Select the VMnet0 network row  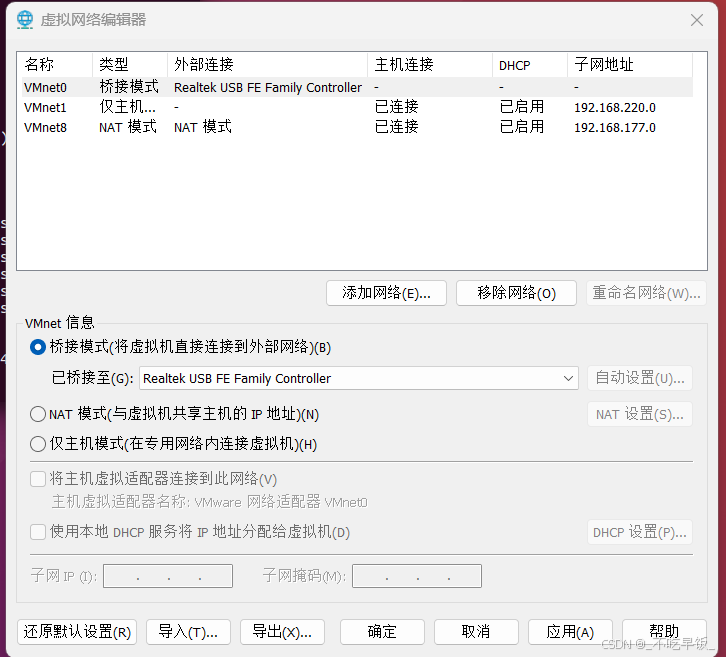pos(357,87)
